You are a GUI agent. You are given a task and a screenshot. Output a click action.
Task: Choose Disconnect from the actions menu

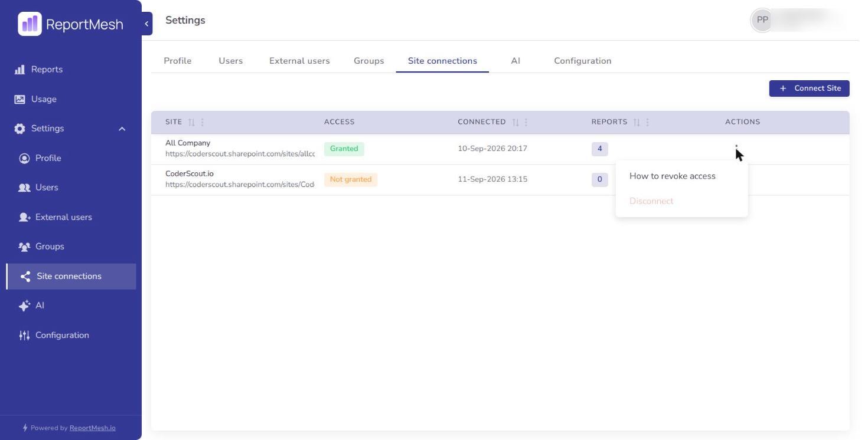pyautogui.click(x=651, y=201)
